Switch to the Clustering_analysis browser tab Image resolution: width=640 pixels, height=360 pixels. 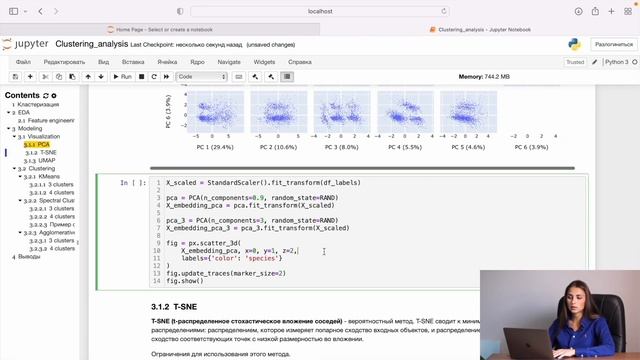(x=480, y=29)
